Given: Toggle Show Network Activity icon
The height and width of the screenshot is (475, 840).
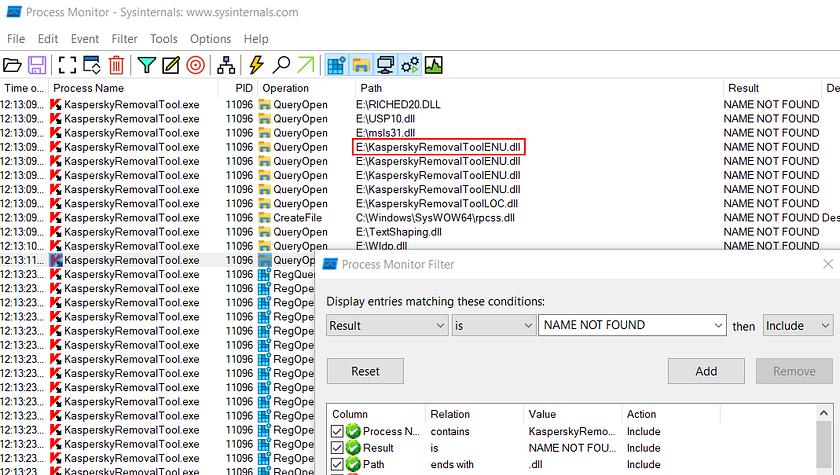Looking at the screenshot, I should tap(385, 65).
